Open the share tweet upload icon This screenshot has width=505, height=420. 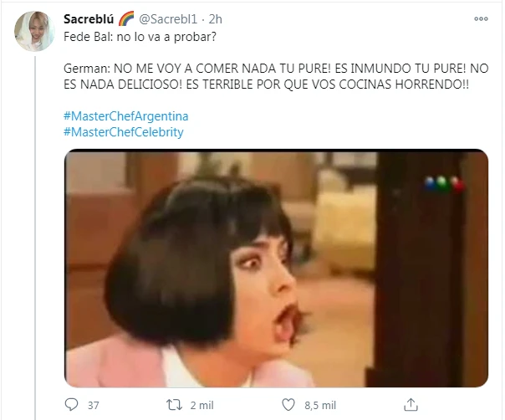[411, 405]
